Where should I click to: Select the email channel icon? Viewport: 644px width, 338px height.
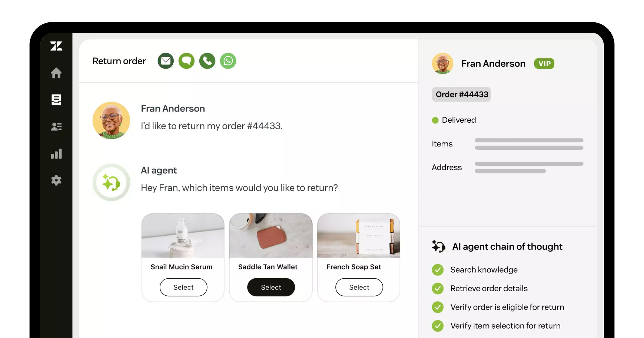166,61
